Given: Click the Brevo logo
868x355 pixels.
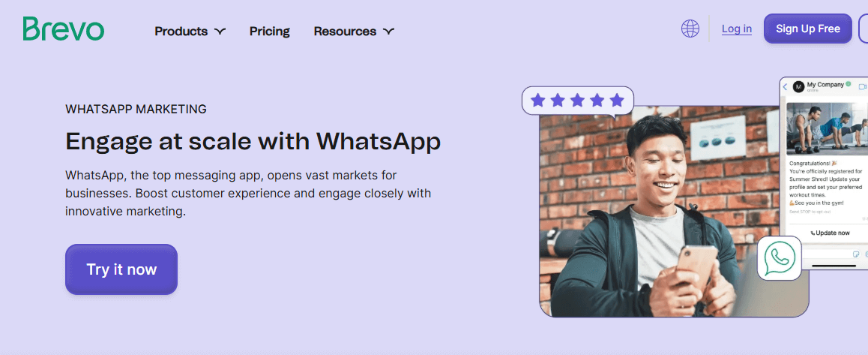Looking at the screenshot, I should pyautogui.click(x=64, y=29).
